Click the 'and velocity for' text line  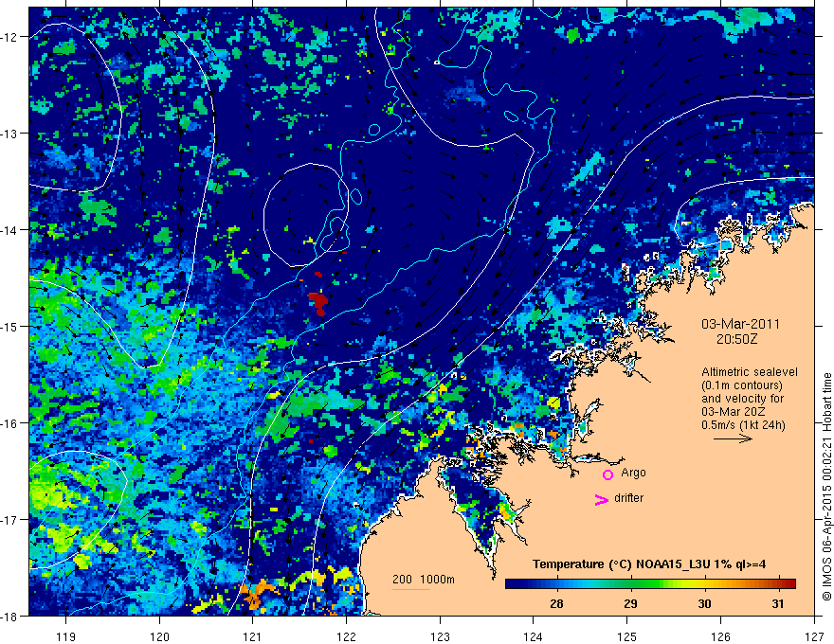click(x=742, y=399)
